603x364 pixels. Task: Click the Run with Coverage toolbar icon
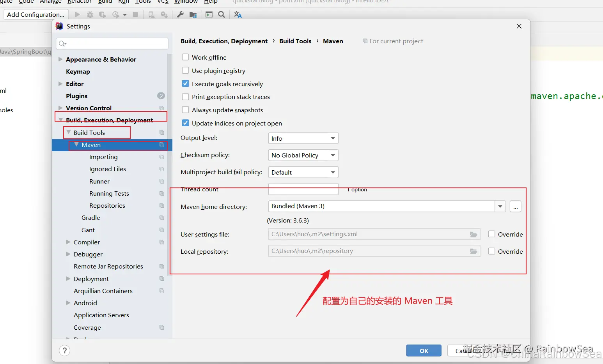point(103,14)
